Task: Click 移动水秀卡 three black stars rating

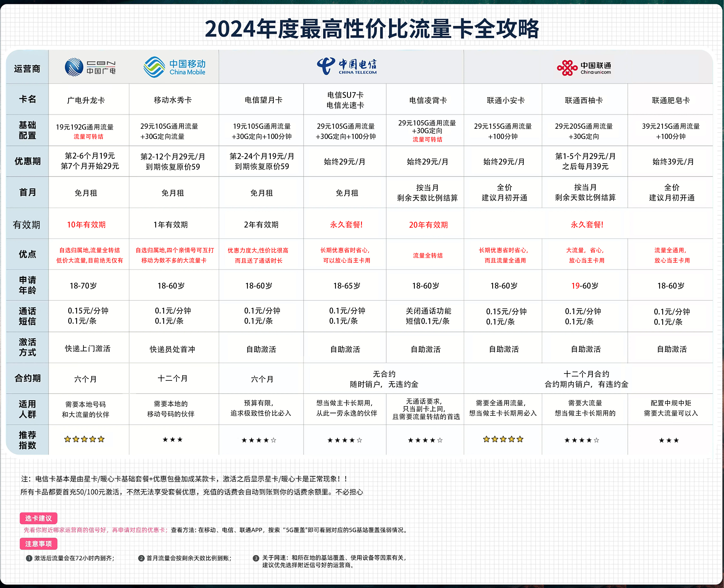Action: point(172,440)
